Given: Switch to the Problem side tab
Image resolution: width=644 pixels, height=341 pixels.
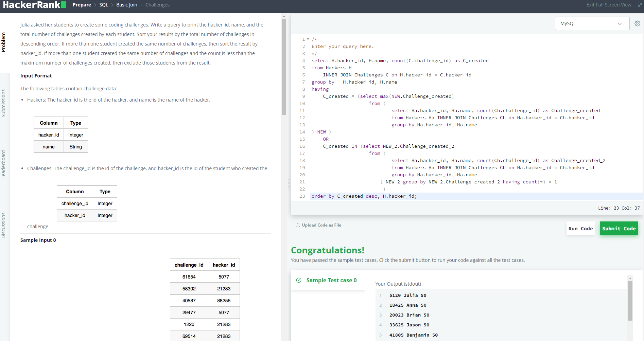Looking at the screenshot, I should click(4, 42).
